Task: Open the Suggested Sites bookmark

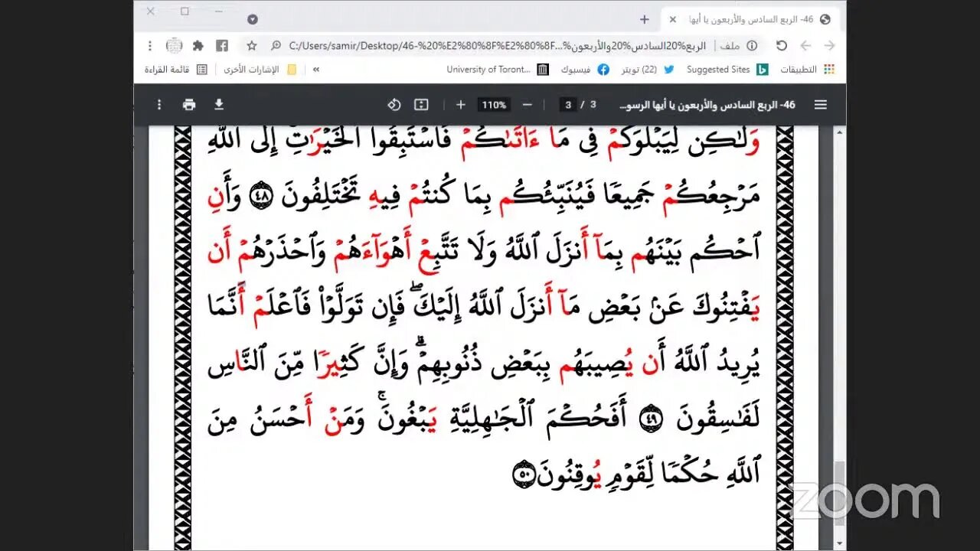Action: point(727,70)
